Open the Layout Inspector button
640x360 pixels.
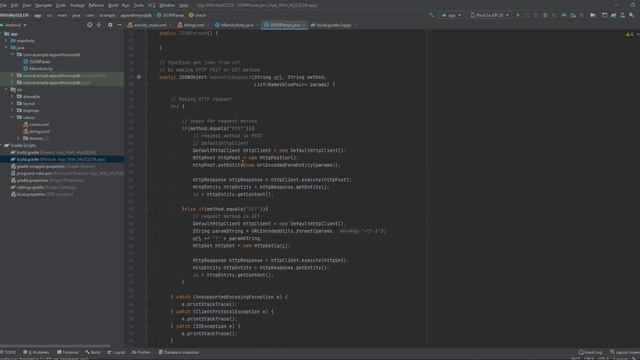pyautogui.click(x=625, y=352)
